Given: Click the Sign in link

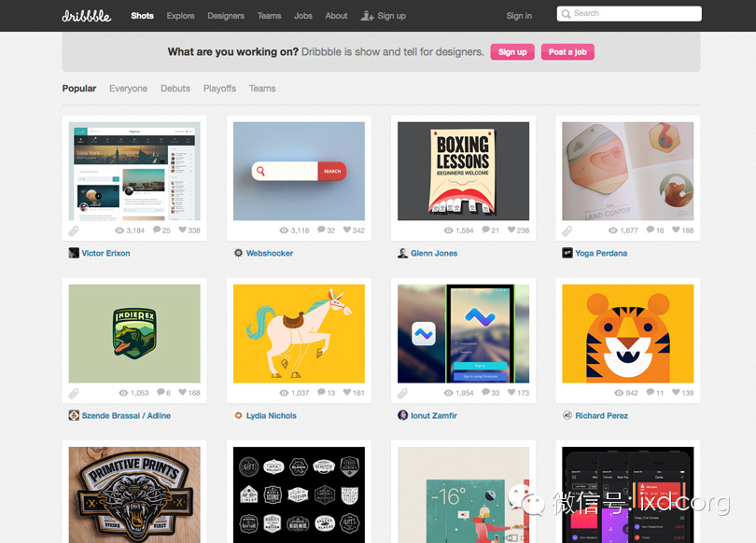Looking at the screenshot, I should (x=519, y=16).
